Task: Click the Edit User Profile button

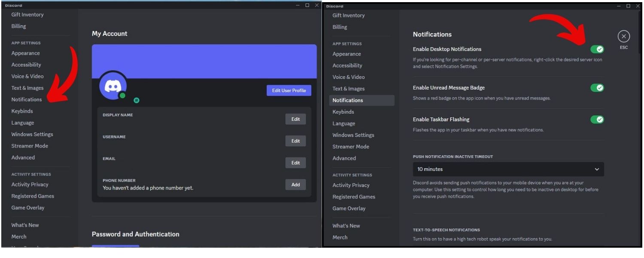Action: [x=289, y=90]
